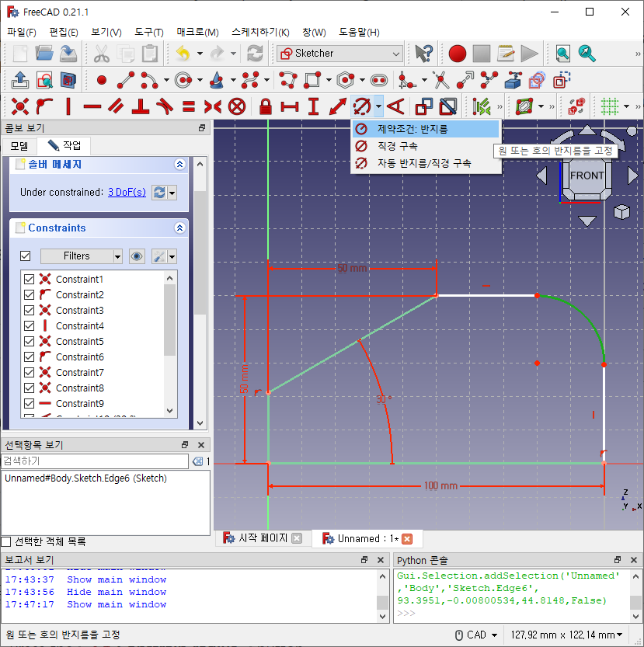644x647 pixels.
Task: Close the Unnamed : 1 document tab
Action: pos(407,539)
